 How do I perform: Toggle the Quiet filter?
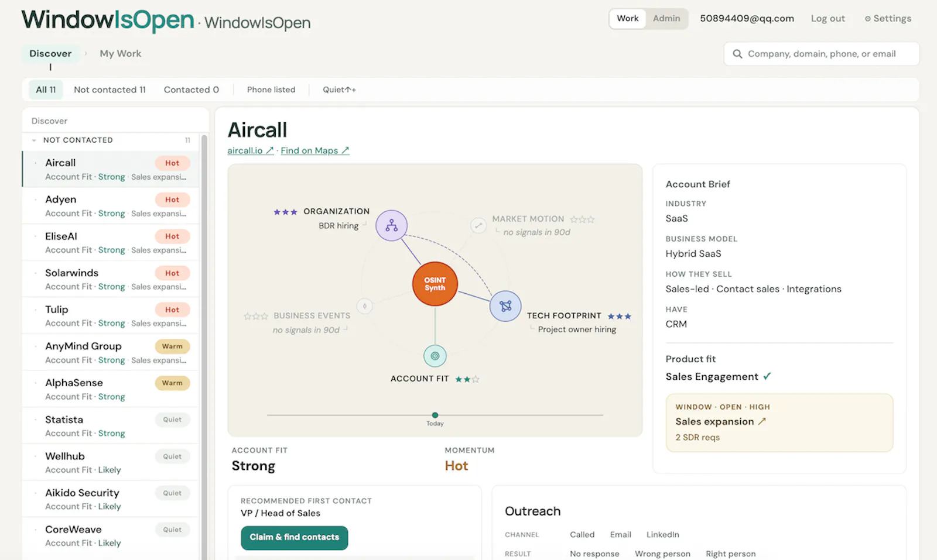click(339, 90)
